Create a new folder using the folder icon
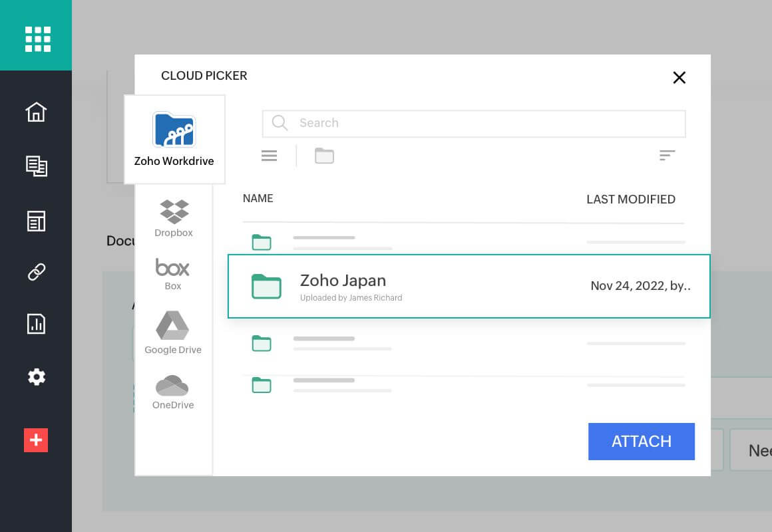This screenshot has width=772, height=532. pyautogui.click(x=324, y=155)
